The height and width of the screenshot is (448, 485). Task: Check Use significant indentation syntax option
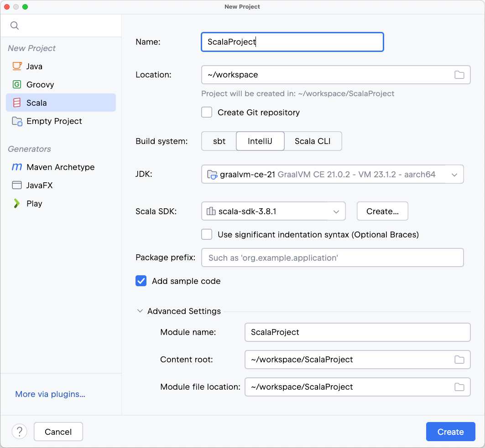207,234
